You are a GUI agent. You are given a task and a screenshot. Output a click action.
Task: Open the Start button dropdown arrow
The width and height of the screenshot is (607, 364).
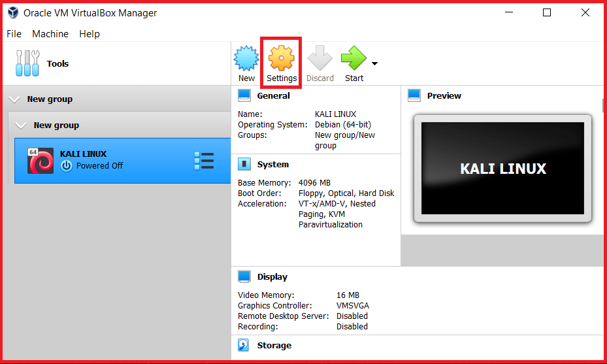375,63
